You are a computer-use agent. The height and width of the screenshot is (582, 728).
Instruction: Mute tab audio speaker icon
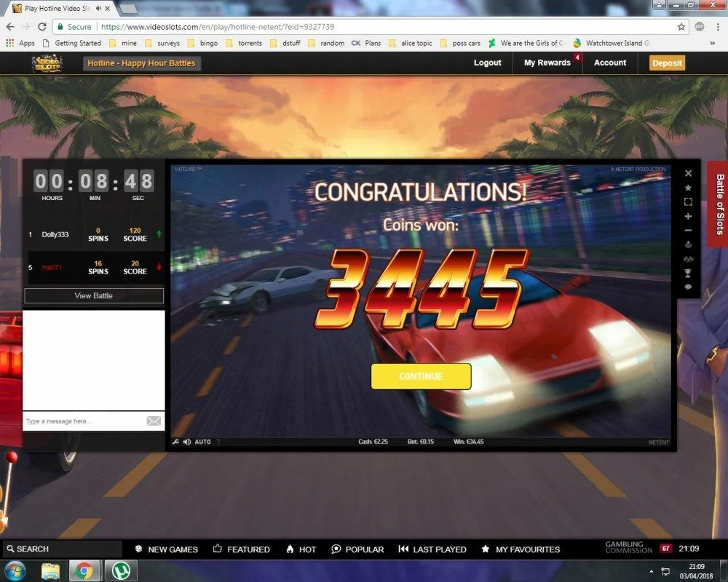(x=98, y=8)
